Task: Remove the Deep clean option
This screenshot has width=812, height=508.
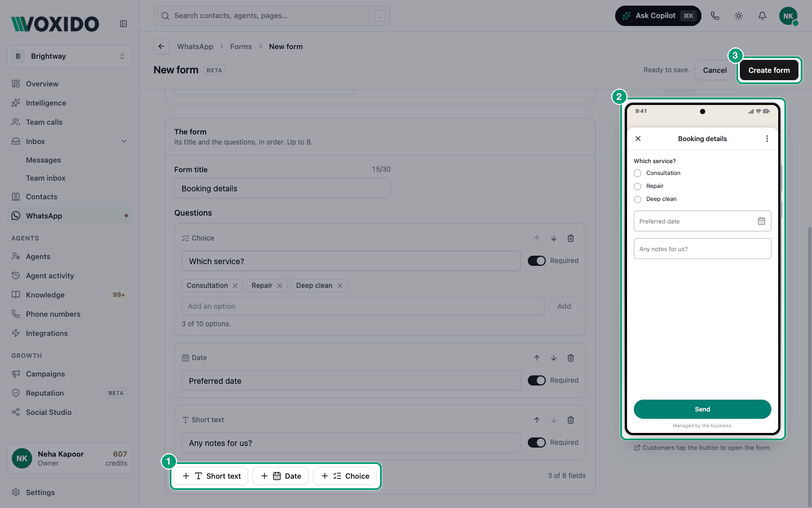Action: point(340,286)
